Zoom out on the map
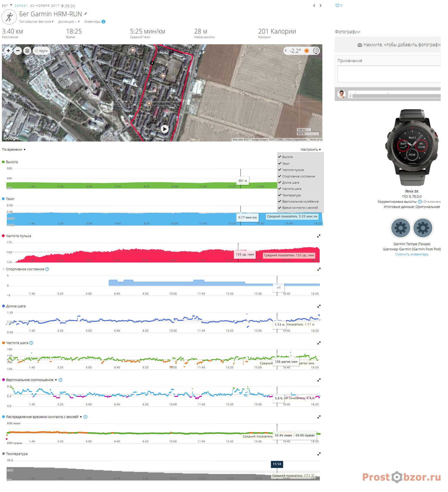This screenshot has width=448, height=492. pyautogui.click(x=18, y=51)
